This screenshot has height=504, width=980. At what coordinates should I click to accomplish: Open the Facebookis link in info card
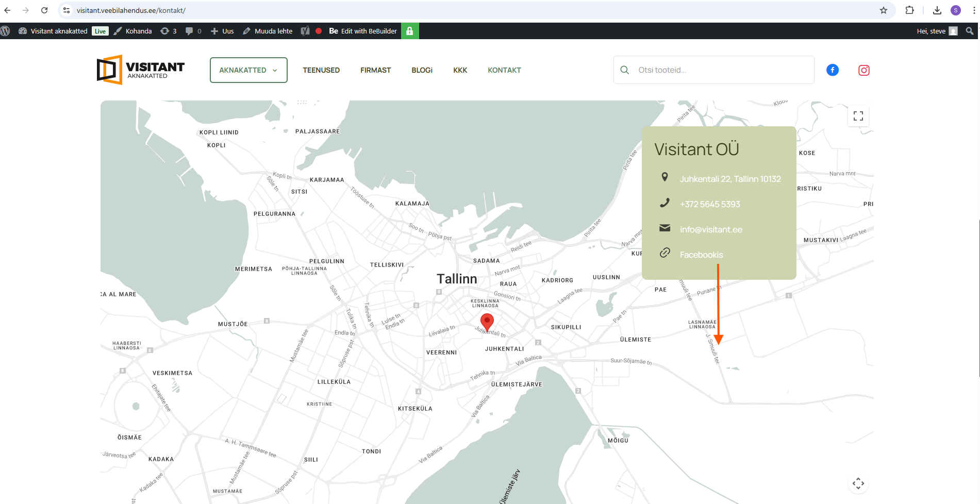[x=701, y=255]
